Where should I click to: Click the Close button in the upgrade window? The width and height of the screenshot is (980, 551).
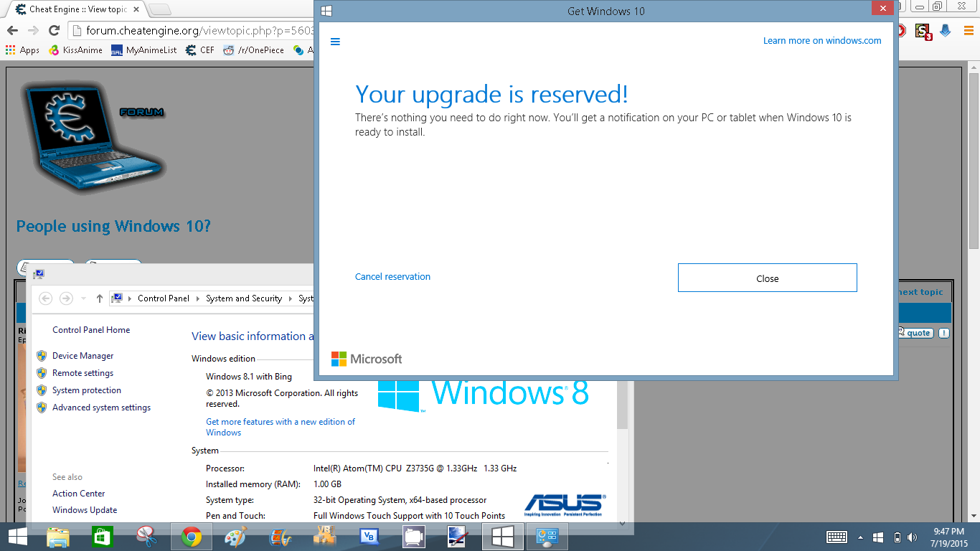(767, 278)
